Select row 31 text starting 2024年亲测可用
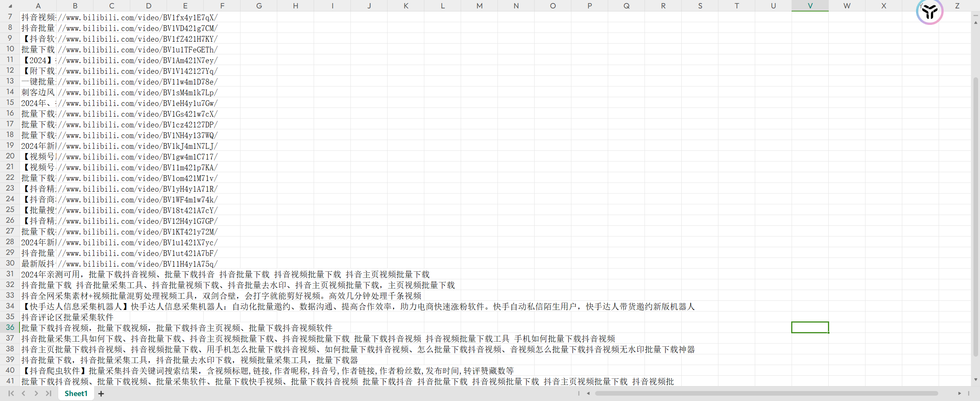The width and height of the screenshot is (980, 401). [225, 274]
